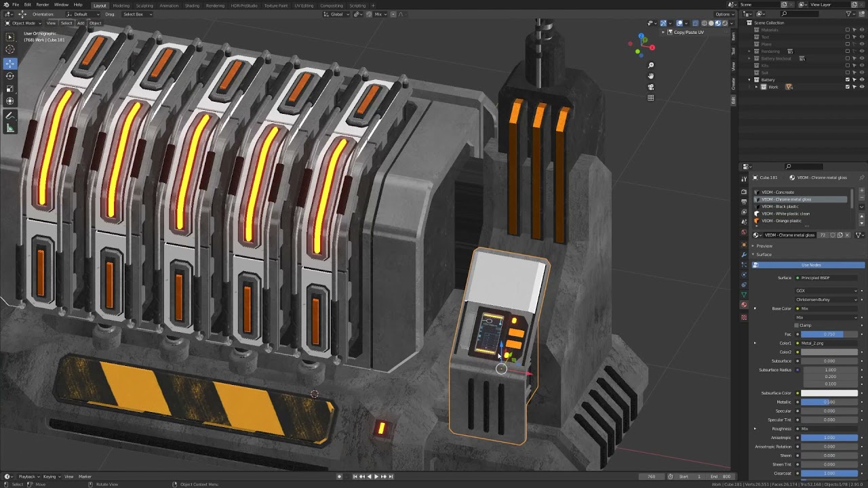This screenshot has width=868, height=488.
Task: Select the Rotate tool
Action: [9, 76]
